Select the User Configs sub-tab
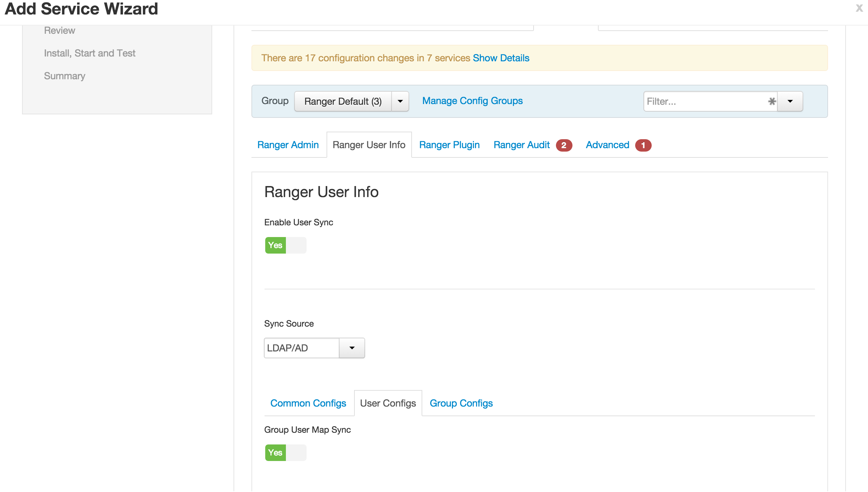Image resolution: width=868 pixels, height=492 pixels. [388, 403]
